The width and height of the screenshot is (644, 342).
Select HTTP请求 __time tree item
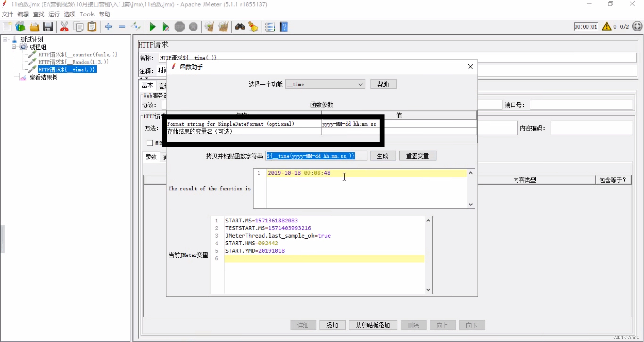tap(67, 70)
